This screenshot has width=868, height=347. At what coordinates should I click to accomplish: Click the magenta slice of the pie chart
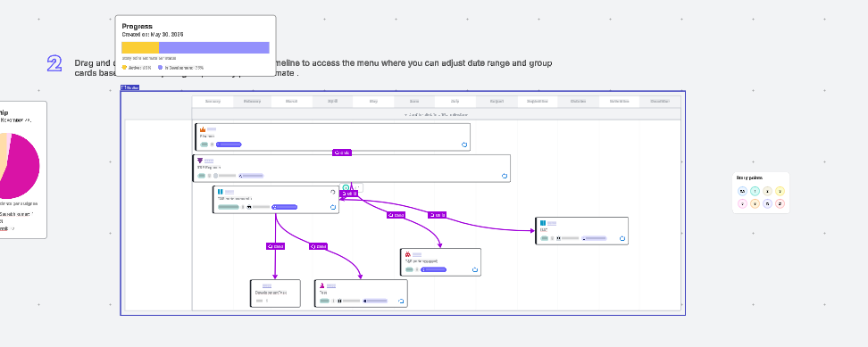21,166
